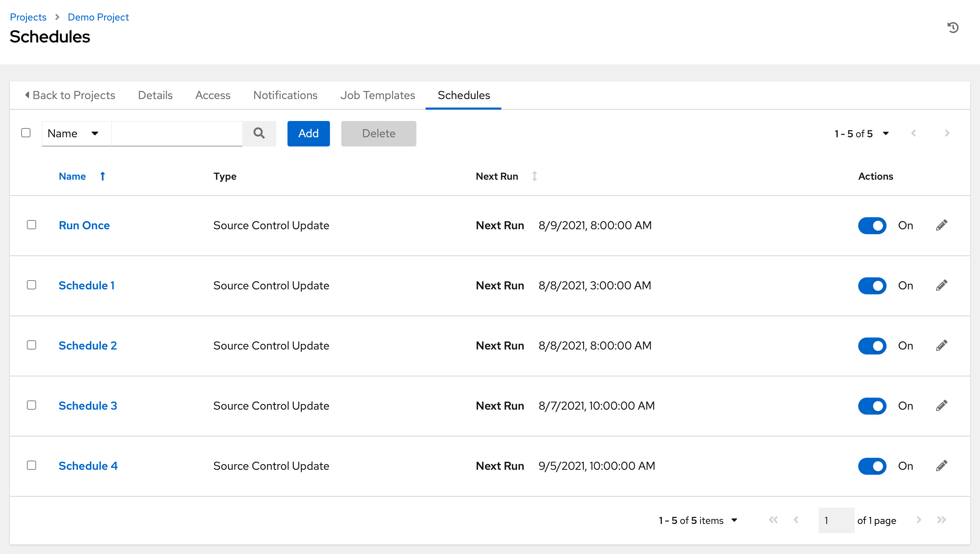Image resolution: width=980 pixels, height=554 pixels.
Task: Click the edit icon for Schedule 1
Action: (941, 286)
